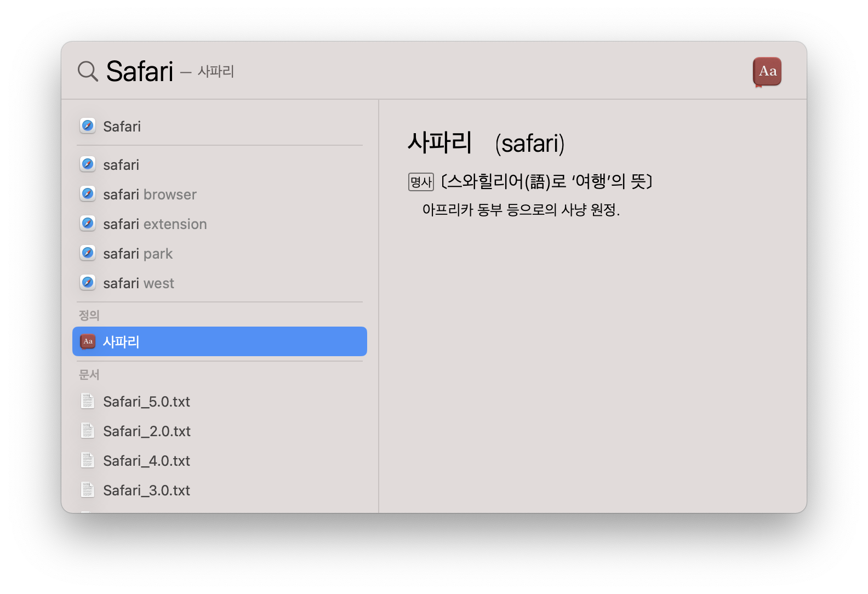Select the 'safari park' suggestion
This screenshot has height=594, width=868.
coord(220,253)
